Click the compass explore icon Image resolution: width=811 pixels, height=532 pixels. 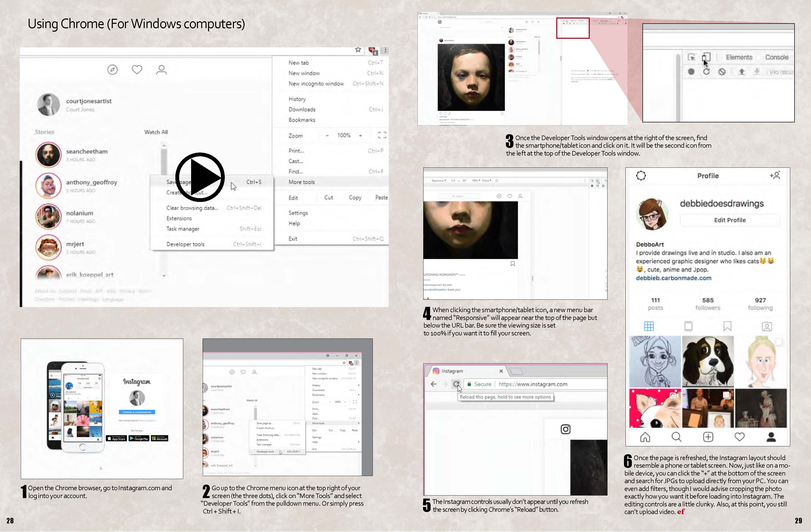point(113,70)
